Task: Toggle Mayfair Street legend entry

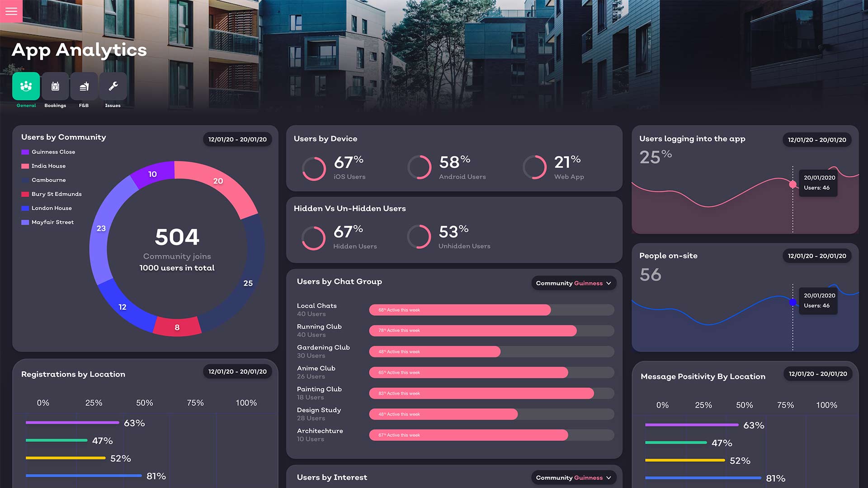Action: tap(52, 222)
